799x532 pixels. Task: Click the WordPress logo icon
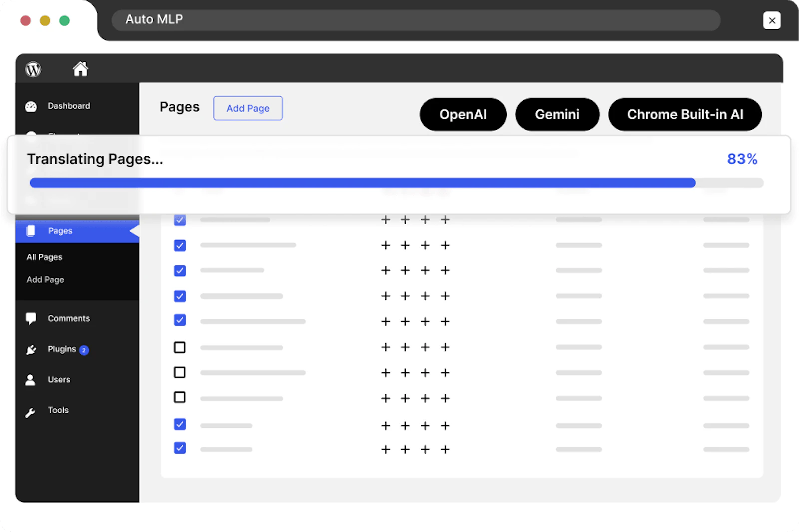tap(33, 69)
